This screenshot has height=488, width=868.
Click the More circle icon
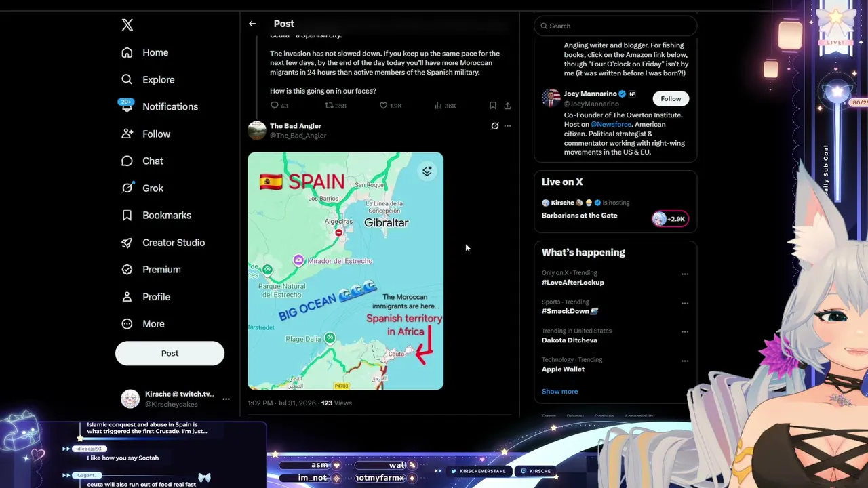[127, 323]
